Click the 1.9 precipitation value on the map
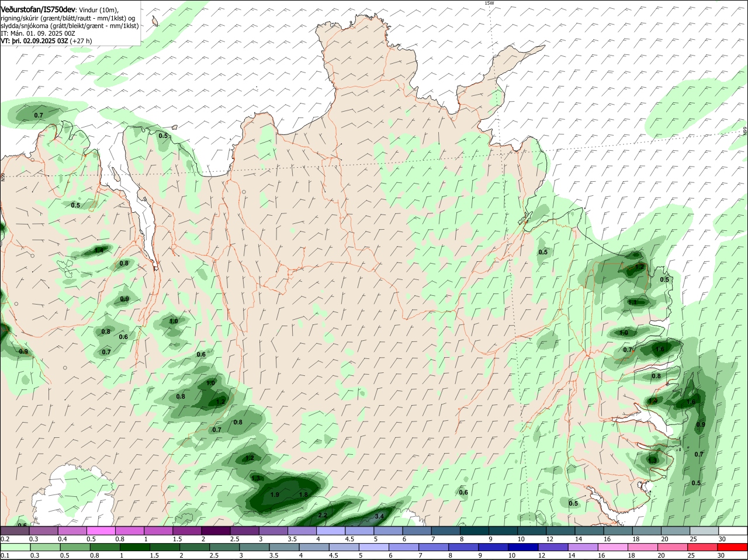This screenshot has height=560, width=748. click(275, 495)
